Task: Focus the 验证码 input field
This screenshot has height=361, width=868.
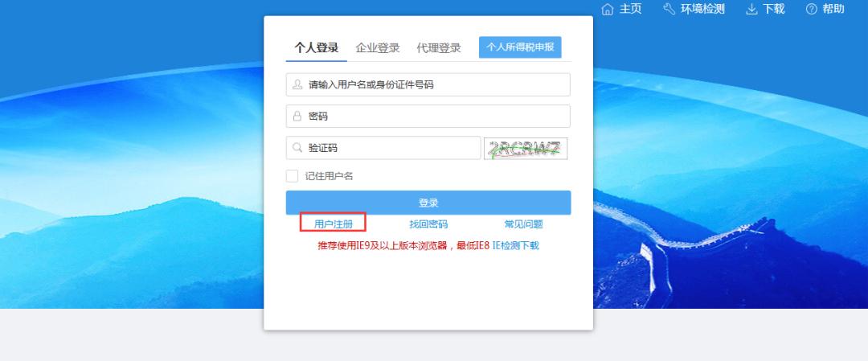Action: [x=383, y=148]
